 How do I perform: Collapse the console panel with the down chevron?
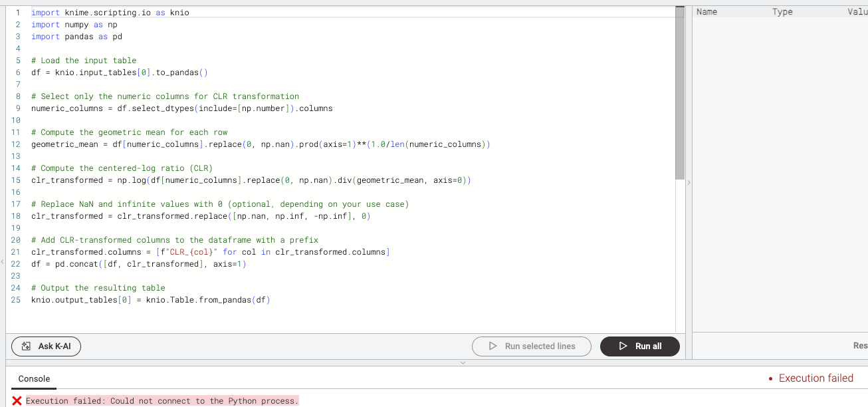[463, 362]
